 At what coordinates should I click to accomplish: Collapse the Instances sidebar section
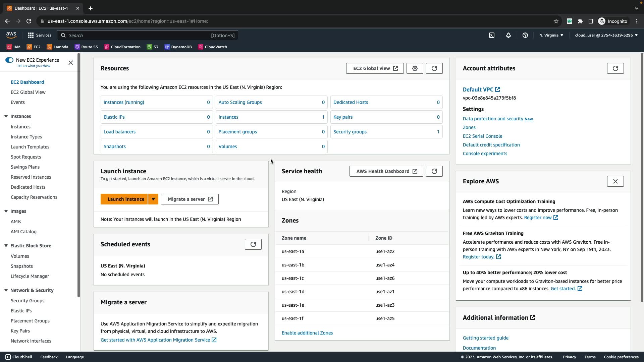click(x=6, y=116)
